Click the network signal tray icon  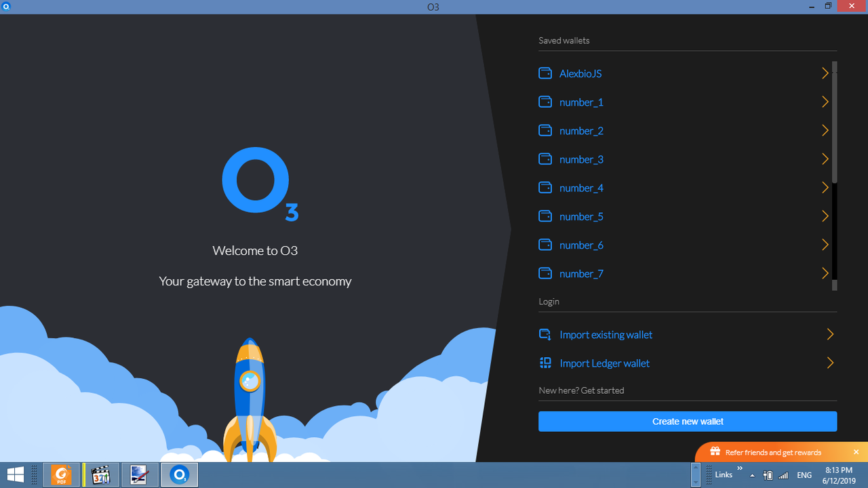tap(784, 475)
